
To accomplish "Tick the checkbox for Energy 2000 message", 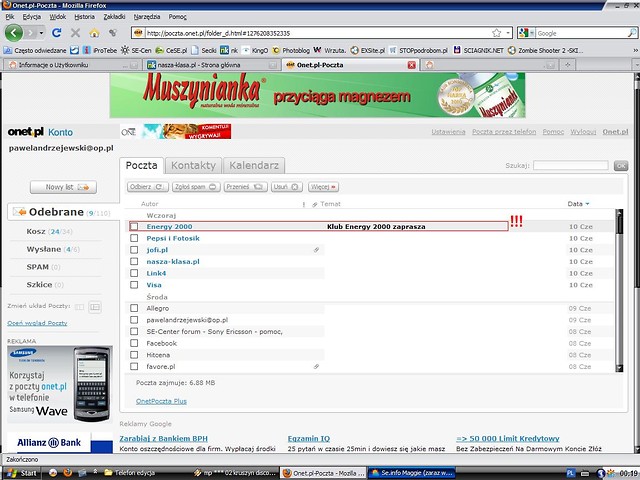I will (134, 227).
